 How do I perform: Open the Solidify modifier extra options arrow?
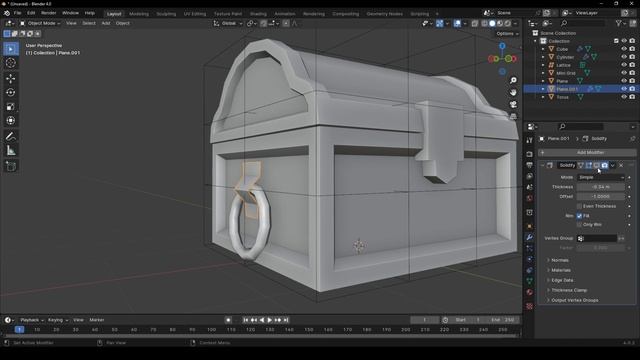(x=613, y=165)
